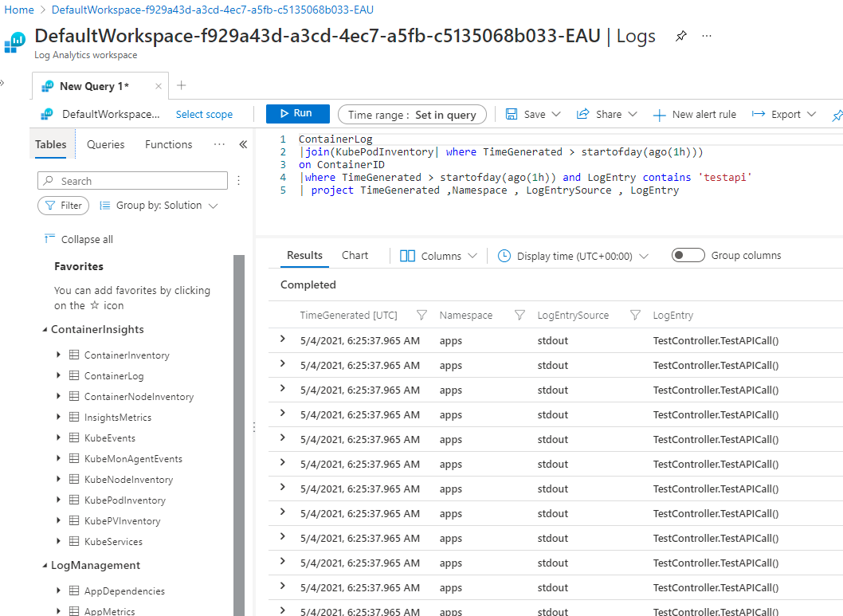Open the Group by: Solution dropdown
Viewport: 843px width, 616px height.
[x=159, y=206]
